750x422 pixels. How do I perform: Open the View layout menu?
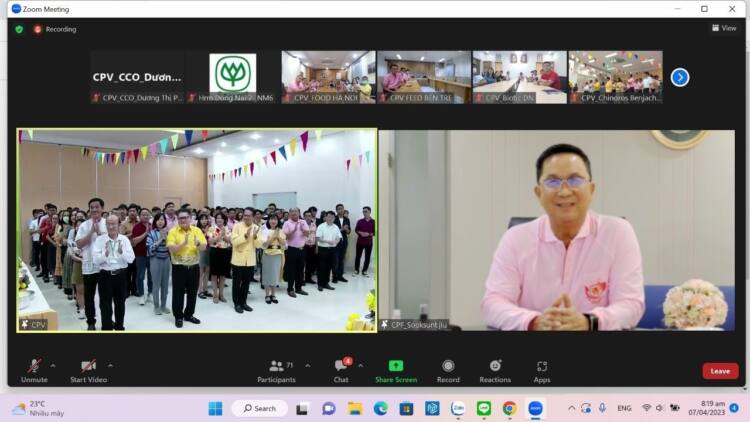pos(724,28)
